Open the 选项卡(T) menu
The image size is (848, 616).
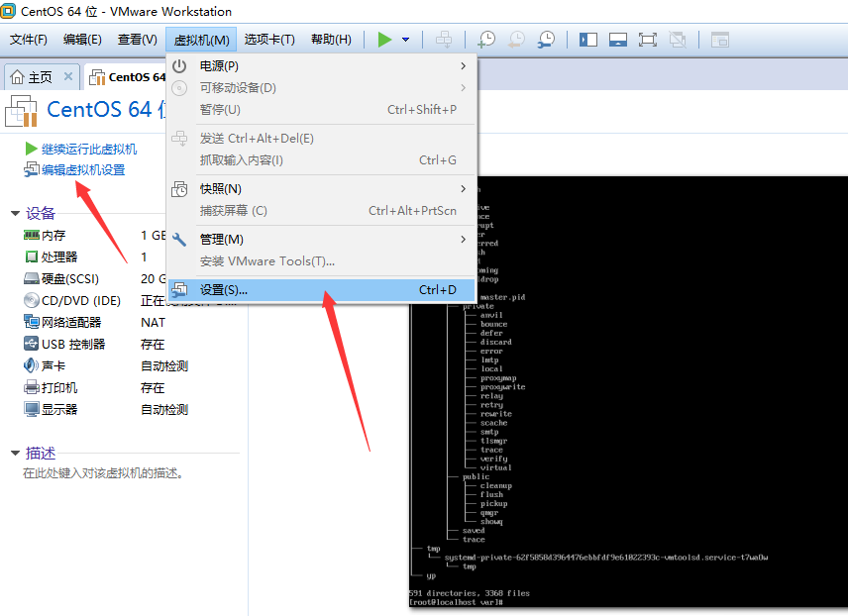pos(269,40)
